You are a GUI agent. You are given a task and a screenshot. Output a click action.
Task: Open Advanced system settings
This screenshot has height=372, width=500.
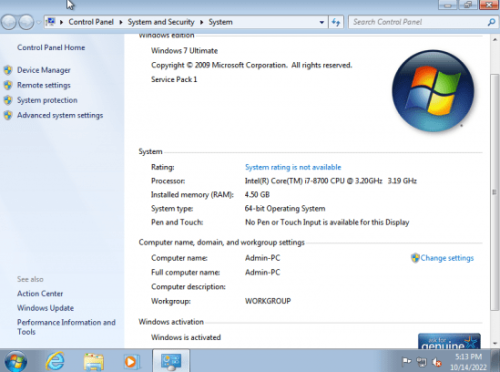point(60,115)
